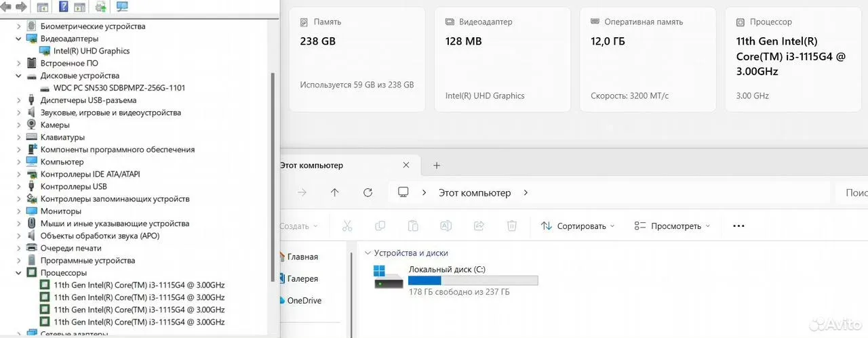Collapse the Процессоры node
Screen dimensions: 868x338
[x=19, y=272]
